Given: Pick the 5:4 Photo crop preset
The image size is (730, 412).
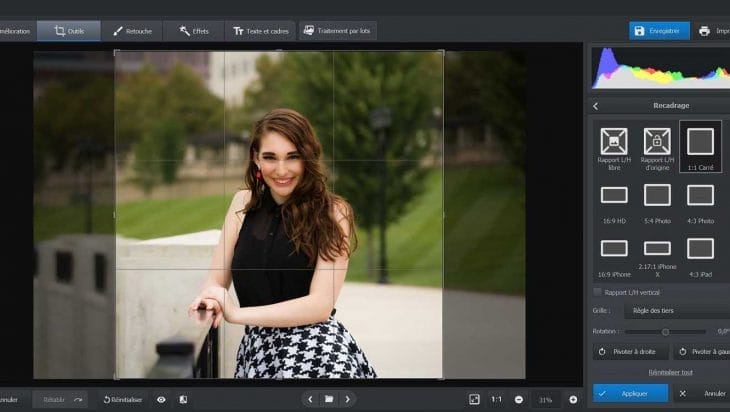Looking at the screenshot, I should [657, 200].
